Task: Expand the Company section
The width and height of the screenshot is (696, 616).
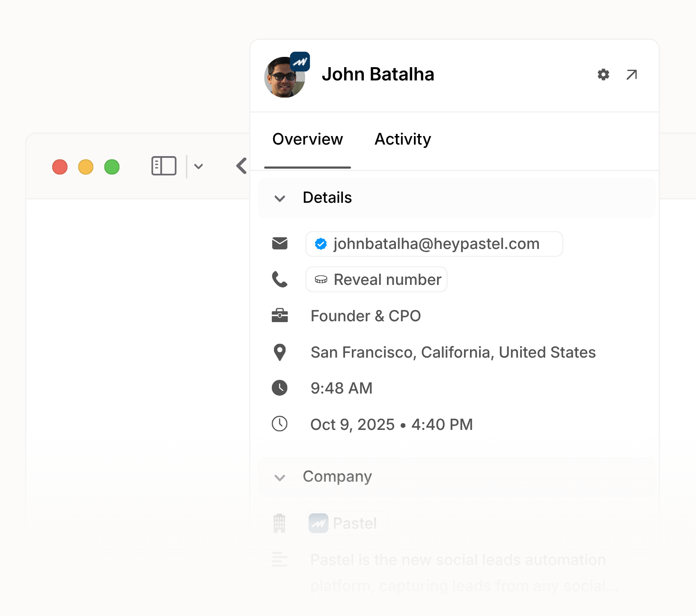Action: 280,478
